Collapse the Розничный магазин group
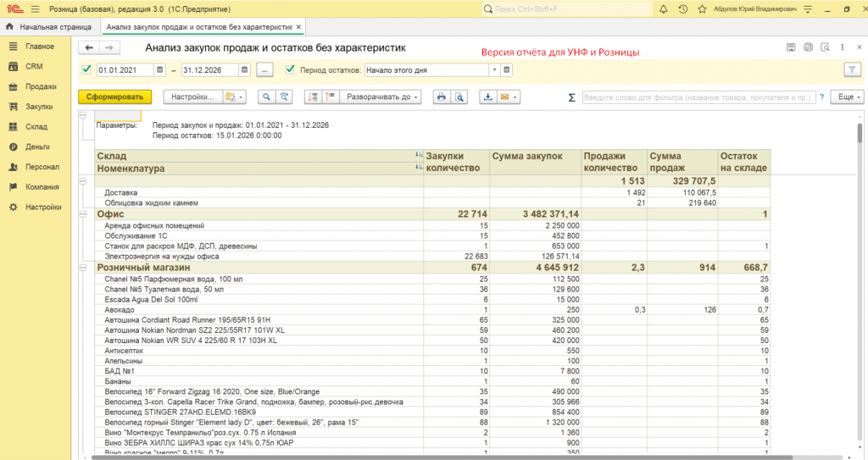868x460 pixels. coord(83,267)
